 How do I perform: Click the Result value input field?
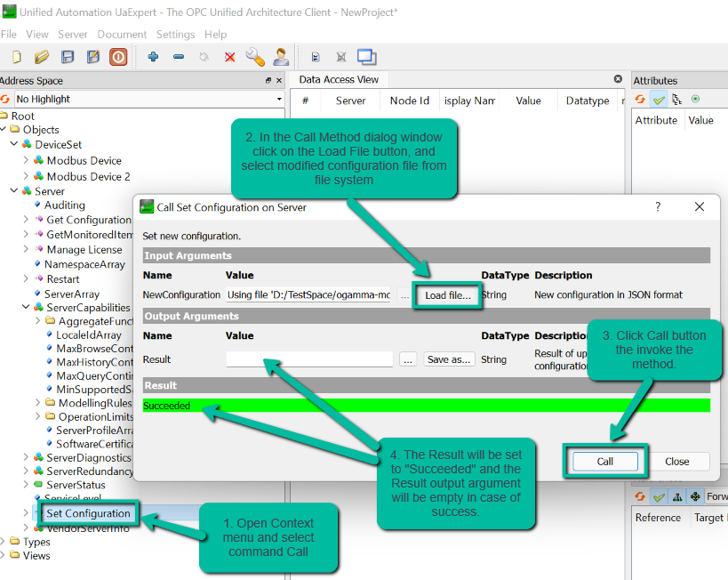coord(309,359)
